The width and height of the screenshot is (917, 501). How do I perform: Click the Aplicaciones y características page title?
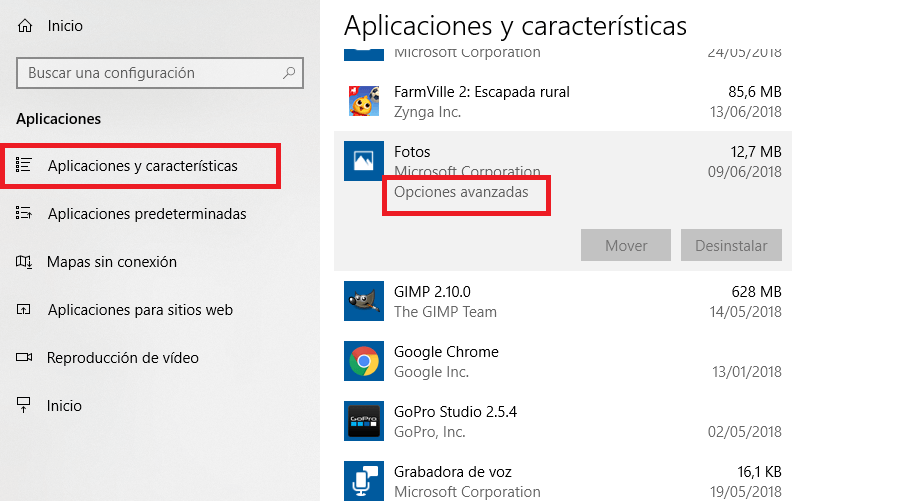pyautogui.click(x=515, y=26)
